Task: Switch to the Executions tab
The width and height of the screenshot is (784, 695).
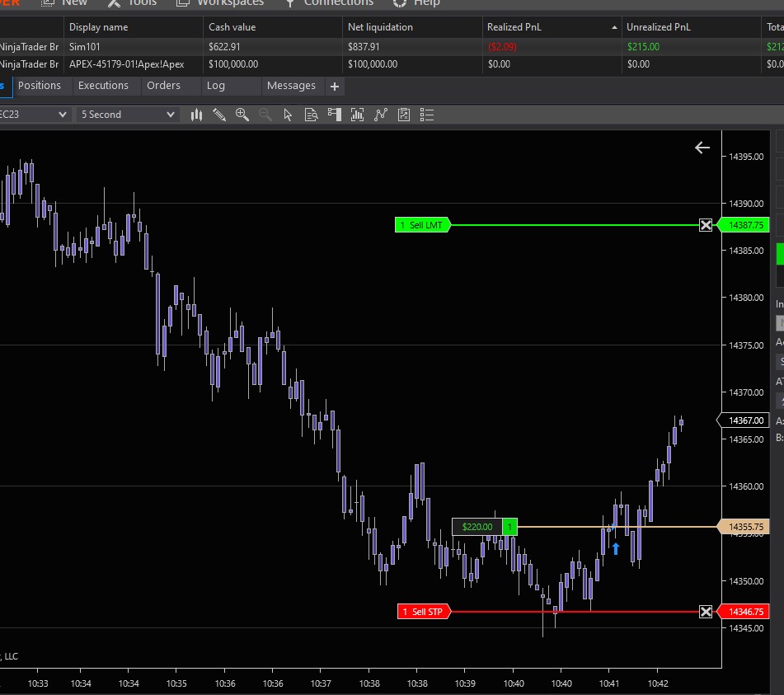Action: (x=103, y=86)
